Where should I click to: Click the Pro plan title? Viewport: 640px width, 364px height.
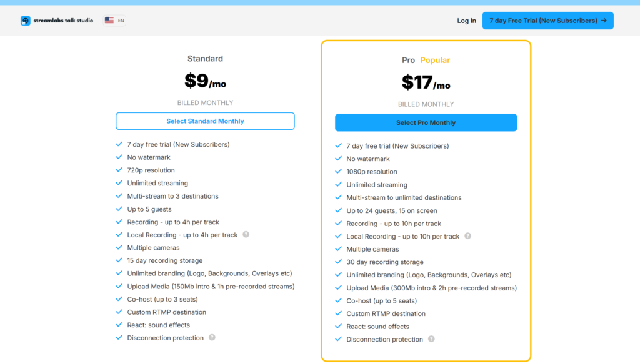coord(408,60)
